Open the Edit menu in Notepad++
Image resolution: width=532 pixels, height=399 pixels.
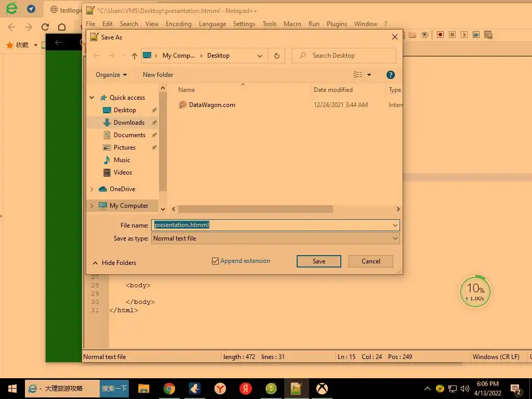pos(107,24)
